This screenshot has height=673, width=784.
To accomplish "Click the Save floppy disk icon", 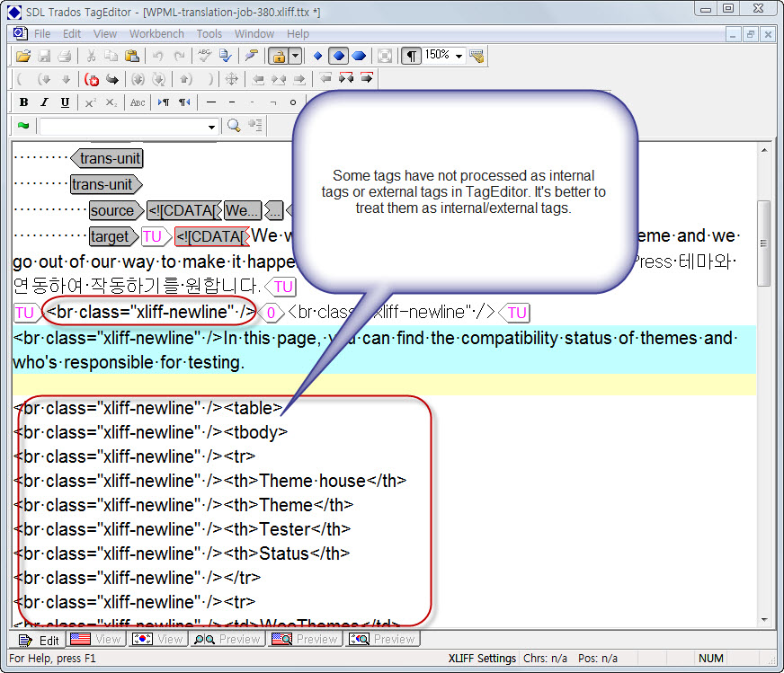I will click(44, 56).
